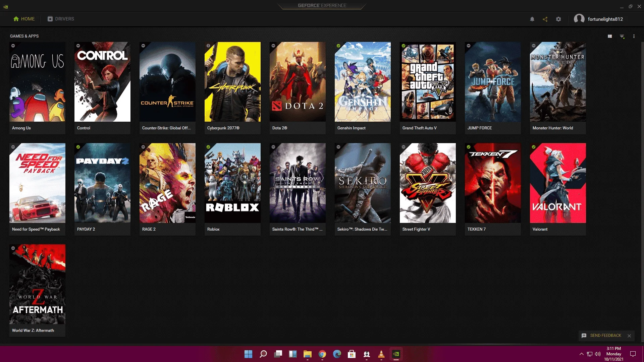Dismiss the Send Feedback box
Viewport: 644px width, 362px height.
[629, 336]
